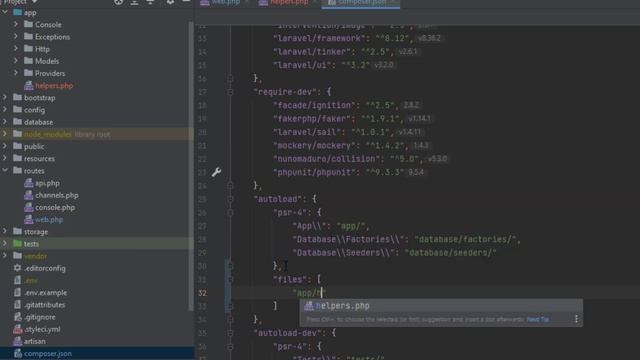Expand the Http folder arrow
Viewport: 640px width, 360px height.
click(x=16, y=49)
